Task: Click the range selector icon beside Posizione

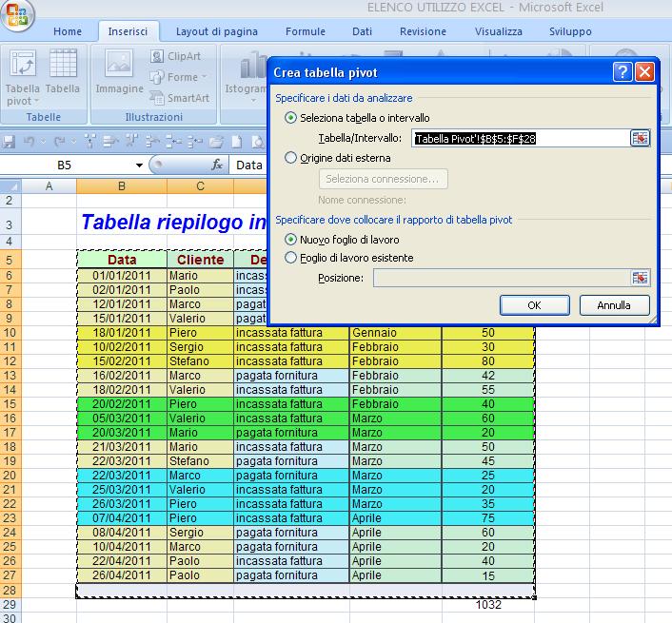Action: pos(640,278)
